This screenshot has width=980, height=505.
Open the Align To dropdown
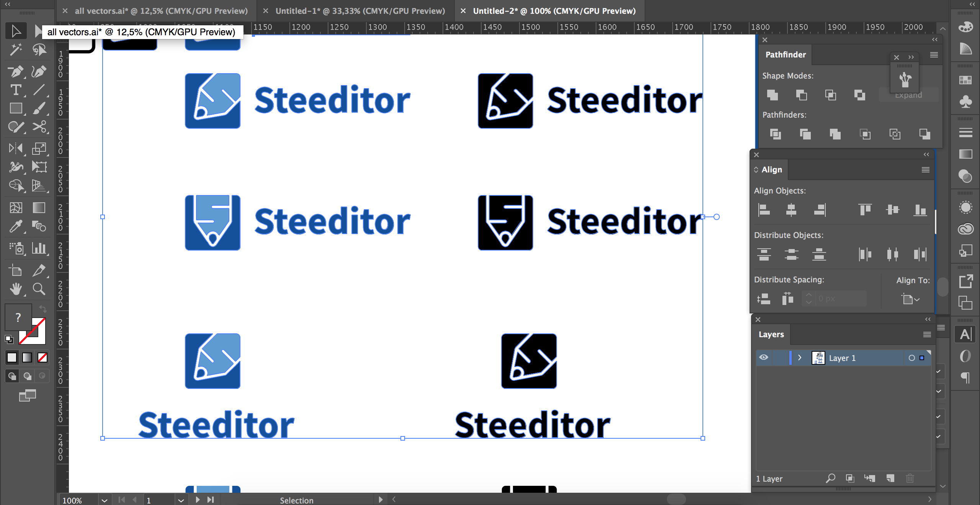910,299
